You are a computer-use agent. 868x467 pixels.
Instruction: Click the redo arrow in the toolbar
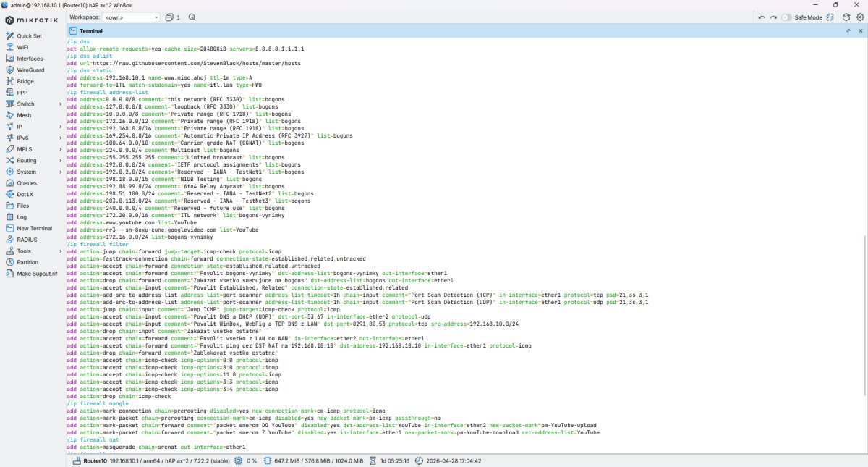(773, 17)
